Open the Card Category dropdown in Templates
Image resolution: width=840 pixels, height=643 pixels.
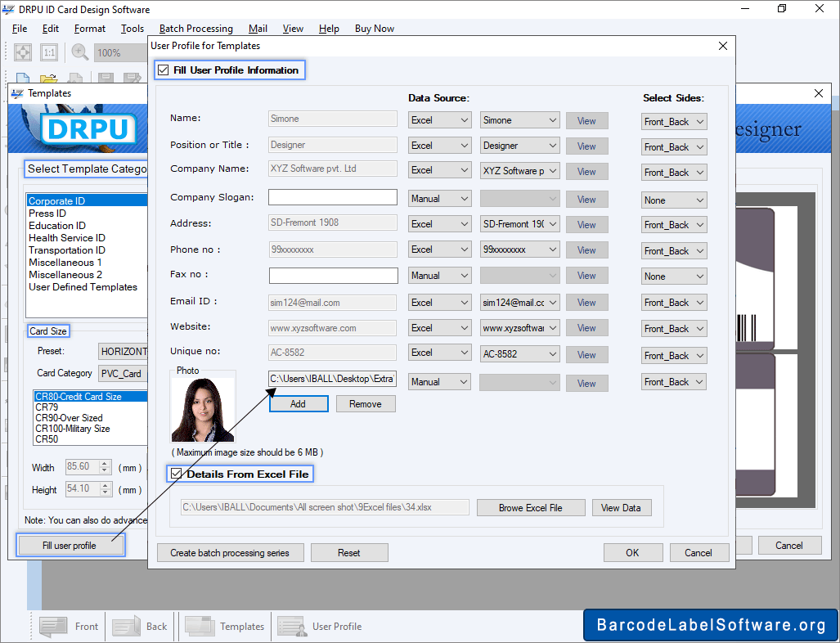(123, 374)
